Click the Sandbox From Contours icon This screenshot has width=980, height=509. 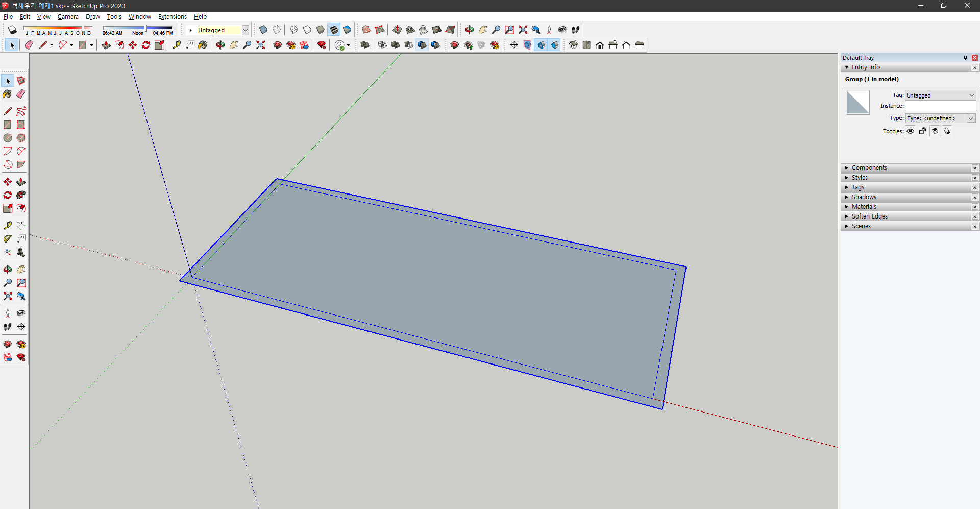[366, 30]
